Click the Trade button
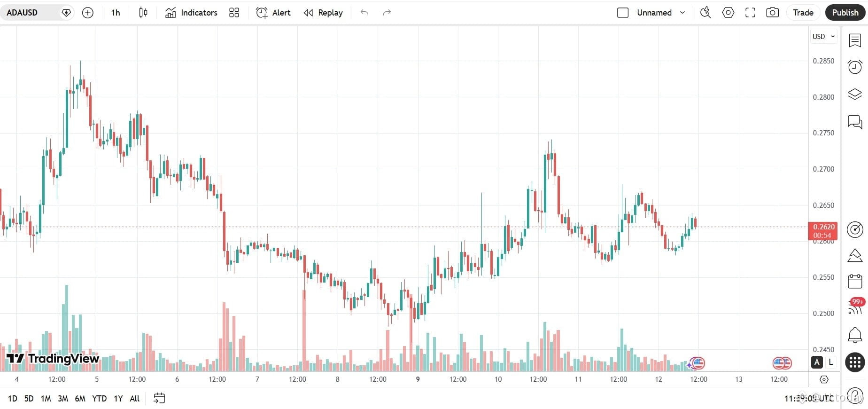The width and height of the screenshot is (868, 409). tap(803, 12)
